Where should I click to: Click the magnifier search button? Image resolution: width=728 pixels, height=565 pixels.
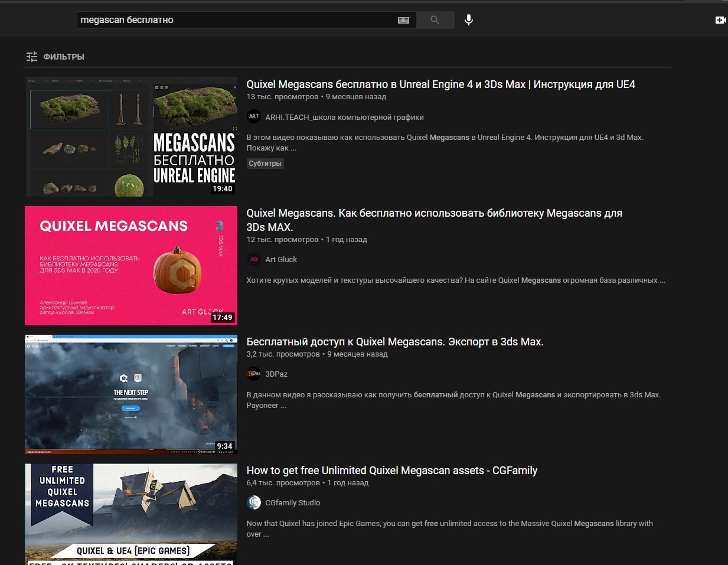click(x=435, y=20)
